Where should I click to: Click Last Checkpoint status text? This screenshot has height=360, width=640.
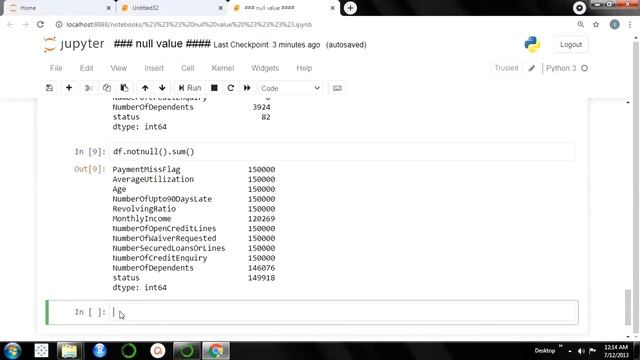tap(267, 45)
